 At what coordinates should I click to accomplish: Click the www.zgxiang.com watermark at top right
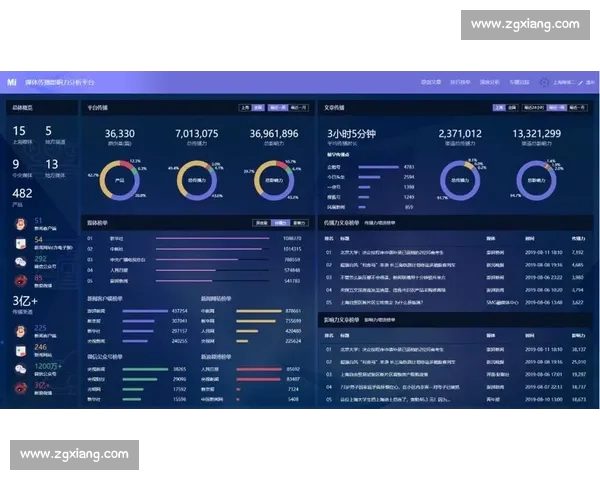click(x=524, y=25)
